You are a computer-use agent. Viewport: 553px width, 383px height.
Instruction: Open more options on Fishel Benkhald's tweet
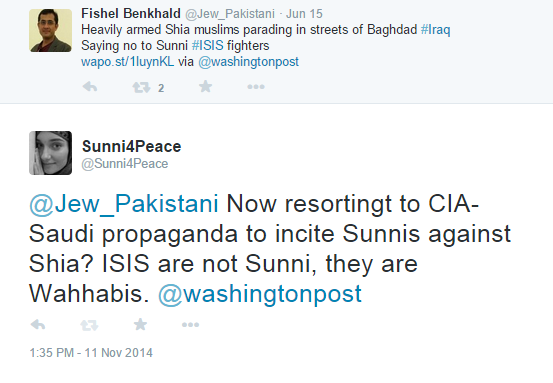256,87
